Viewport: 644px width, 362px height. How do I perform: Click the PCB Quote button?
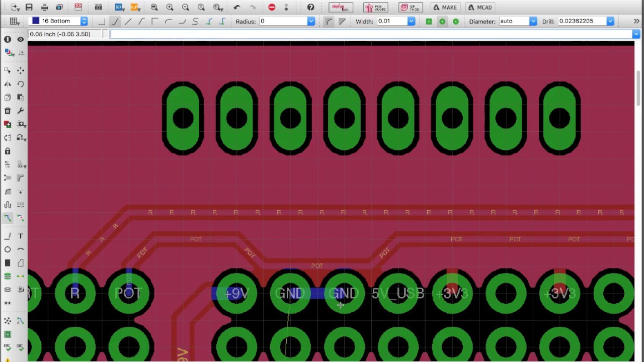click(x=376, y=8)
